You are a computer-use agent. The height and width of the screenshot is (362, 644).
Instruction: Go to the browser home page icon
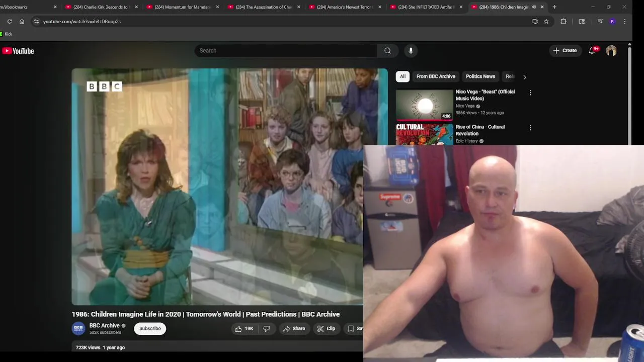click(x=22, y=22)
